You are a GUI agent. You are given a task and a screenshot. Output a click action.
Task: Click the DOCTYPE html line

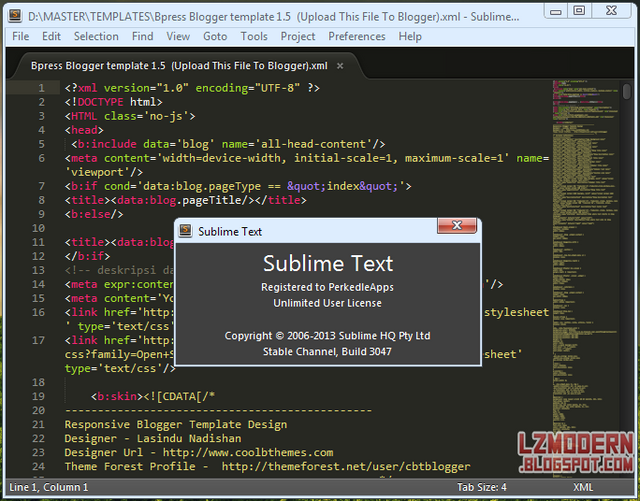(113, 102)
